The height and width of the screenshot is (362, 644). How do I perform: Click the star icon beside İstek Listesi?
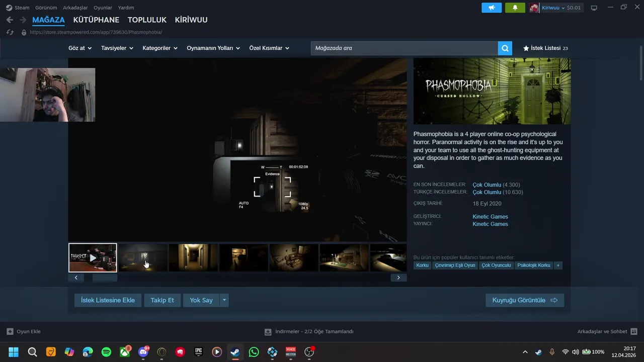pyautogui.click(x=526, y=48)
